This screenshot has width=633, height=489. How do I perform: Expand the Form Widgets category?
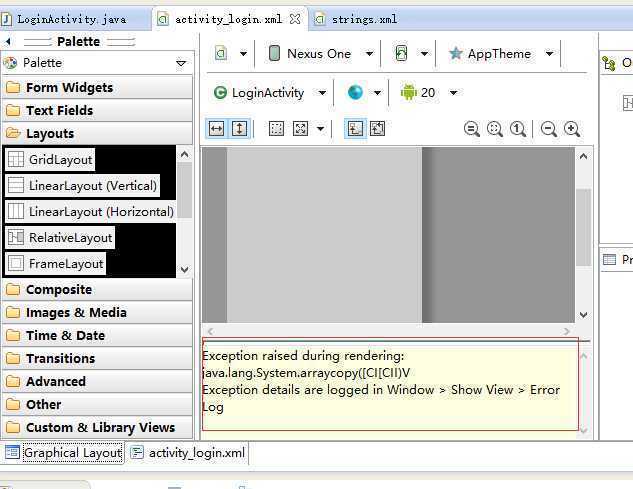[97, 87]
